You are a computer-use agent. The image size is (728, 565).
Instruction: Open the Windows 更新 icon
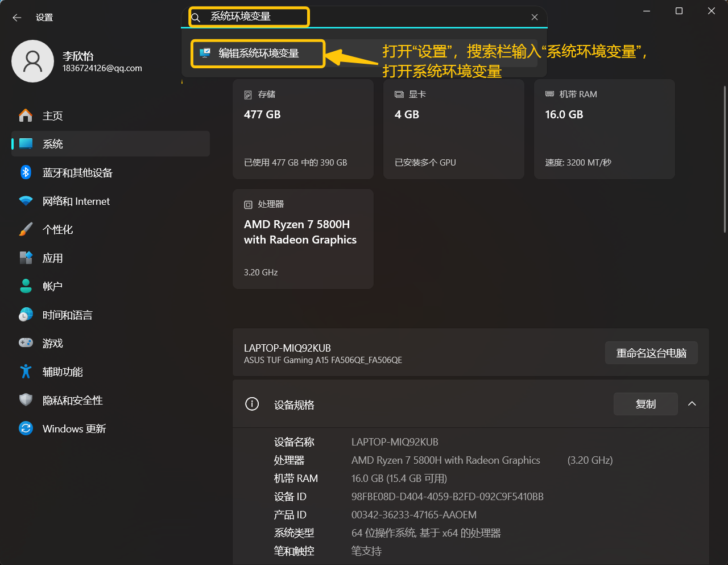point(26,428)
